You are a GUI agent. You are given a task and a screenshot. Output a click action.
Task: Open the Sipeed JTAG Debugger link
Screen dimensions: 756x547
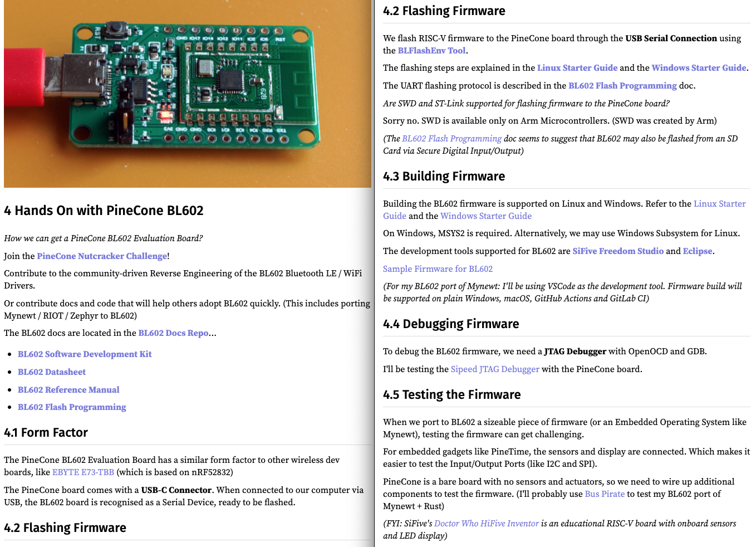point(494,369)
